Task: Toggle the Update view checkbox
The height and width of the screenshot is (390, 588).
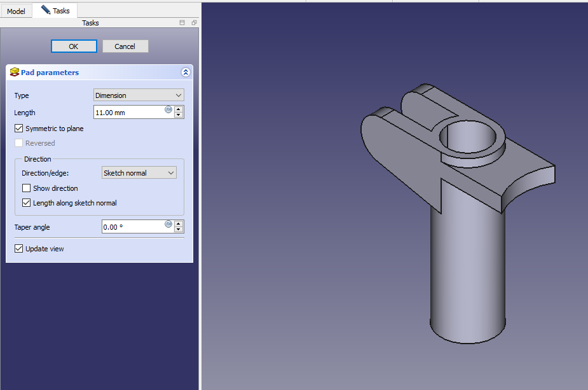Action: (18, 249)
